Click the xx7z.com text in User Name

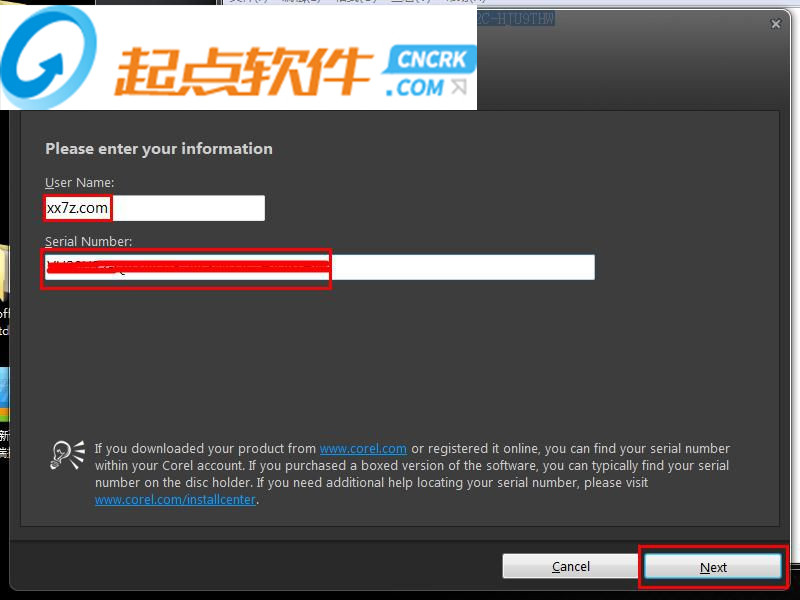coord(77,208)
